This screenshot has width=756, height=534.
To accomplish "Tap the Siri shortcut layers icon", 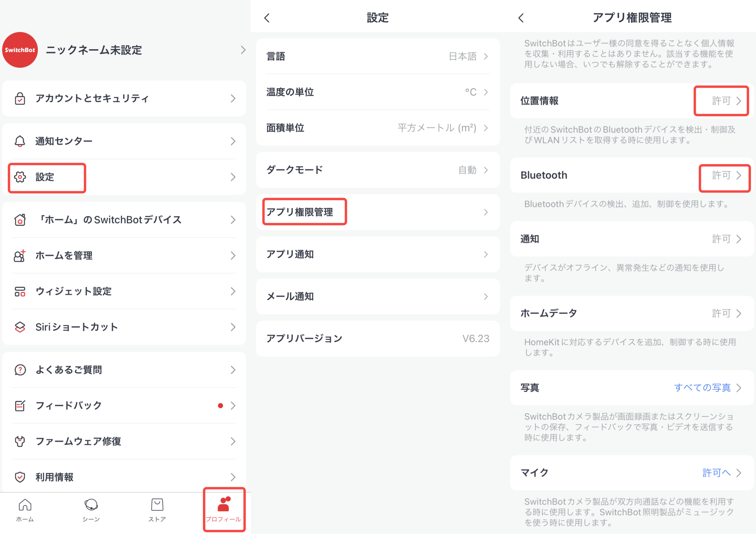I will (x=20, y=327).
